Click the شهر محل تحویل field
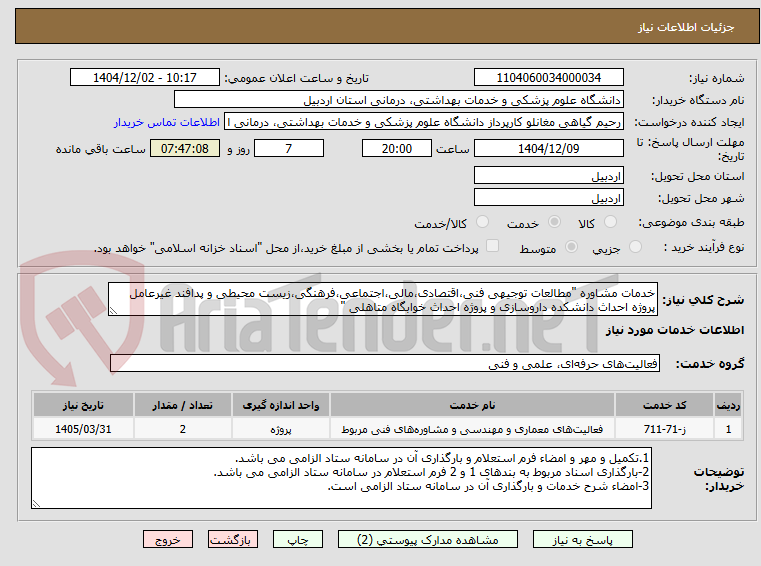This screenshot has height=566, width=761. [x=548, y=198]
